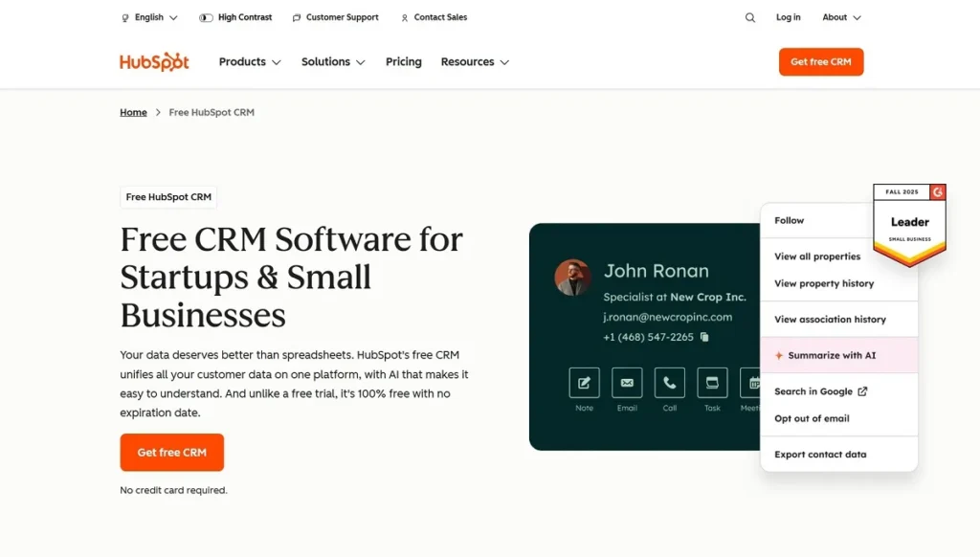The height and width of the screenshot is (557, 980).
Task: Create a Task using the Task icon
Action: pyautogui.click(x=712, y=382)
